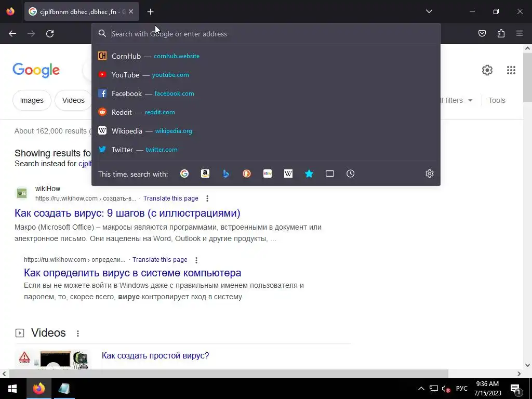Image resolution: width=532 pixels, height=399 pixels.
Task: Click the horizontal scrollbar
Action: coord(228,374)
